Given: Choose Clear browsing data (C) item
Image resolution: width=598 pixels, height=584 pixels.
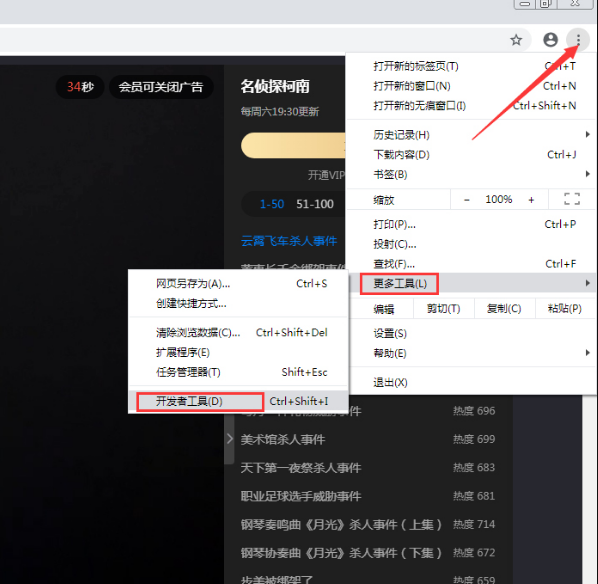Looking at the screenshot, I should [238, 333].
